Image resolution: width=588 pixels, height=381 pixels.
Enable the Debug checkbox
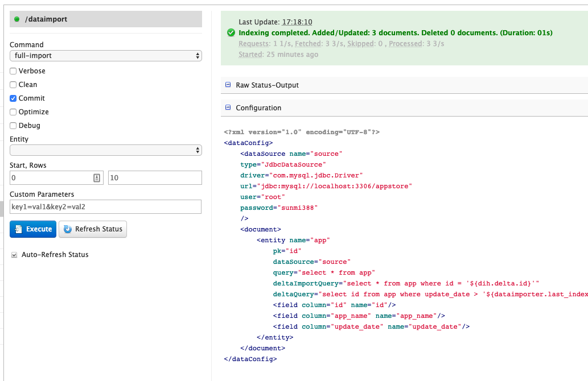pos(13,126)
